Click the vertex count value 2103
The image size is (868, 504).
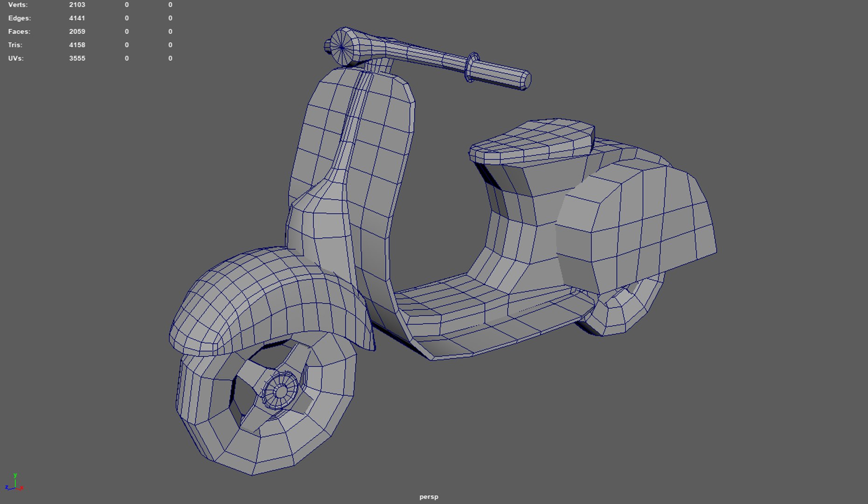pyautogui.click(x=77, y=5)
